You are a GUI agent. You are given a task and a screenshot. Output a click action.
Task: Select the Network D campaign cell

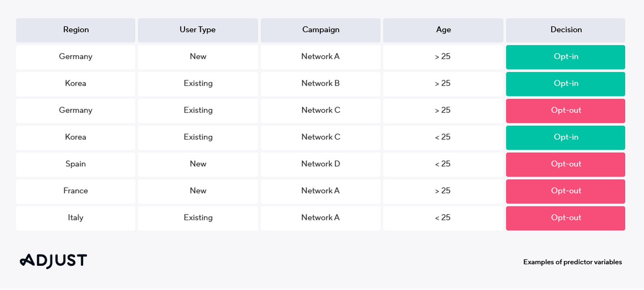coord(321,164)
